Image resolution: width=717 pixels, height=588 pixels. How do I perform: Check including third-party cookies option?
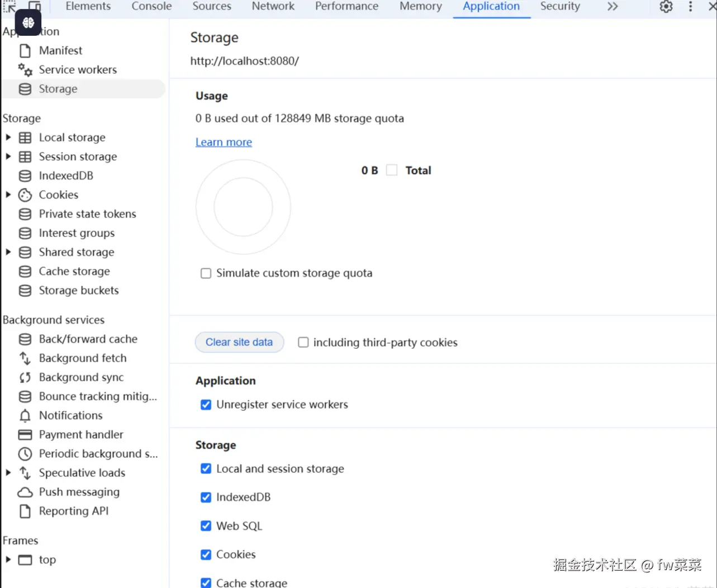coord(303,343)
